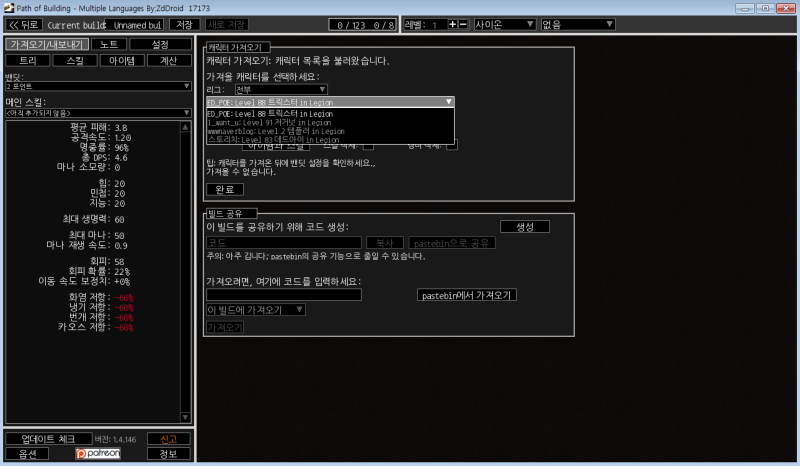Decrease level with the minus button

463,24
